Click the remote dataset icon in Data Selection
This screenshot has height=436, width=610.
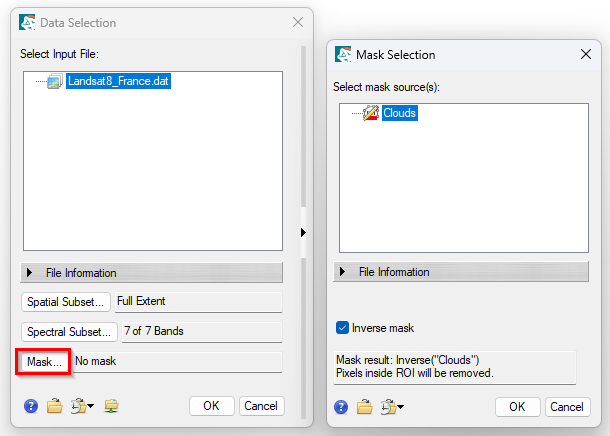[111, 406]
